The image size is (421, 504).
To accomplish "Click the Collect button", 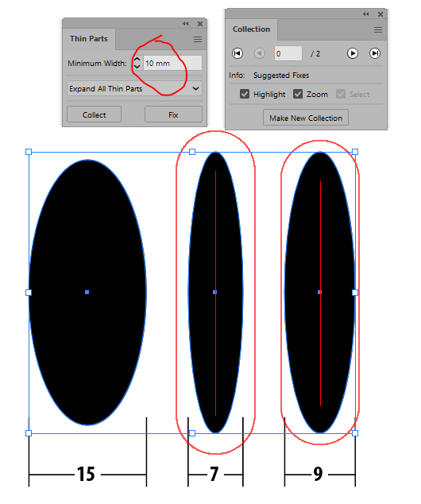I will click(94, 114).
